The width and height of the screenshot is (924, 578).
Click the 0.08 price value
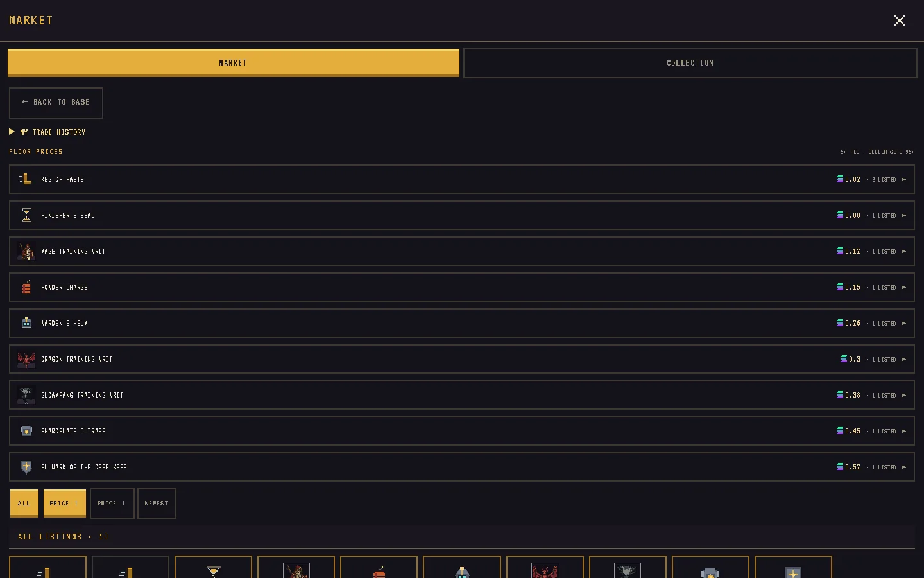pyautogui.click(x=853, y=215)
